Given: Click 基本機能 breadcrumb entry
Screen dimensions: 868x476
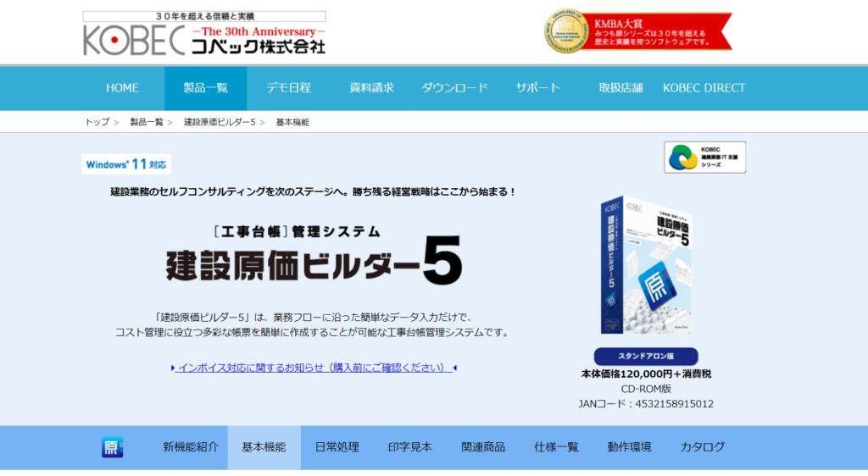Looking at the screenshot, I should pos(292,122).
